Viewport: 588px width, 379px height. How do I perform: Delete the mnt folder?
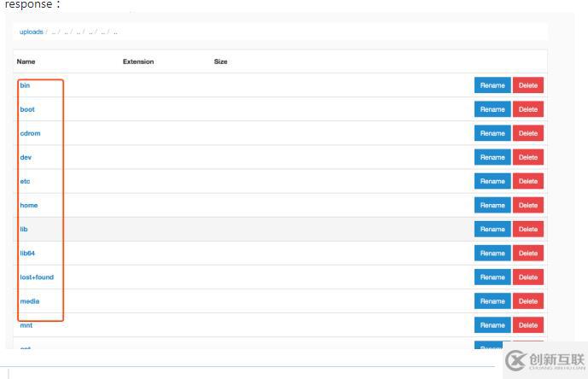528,325
